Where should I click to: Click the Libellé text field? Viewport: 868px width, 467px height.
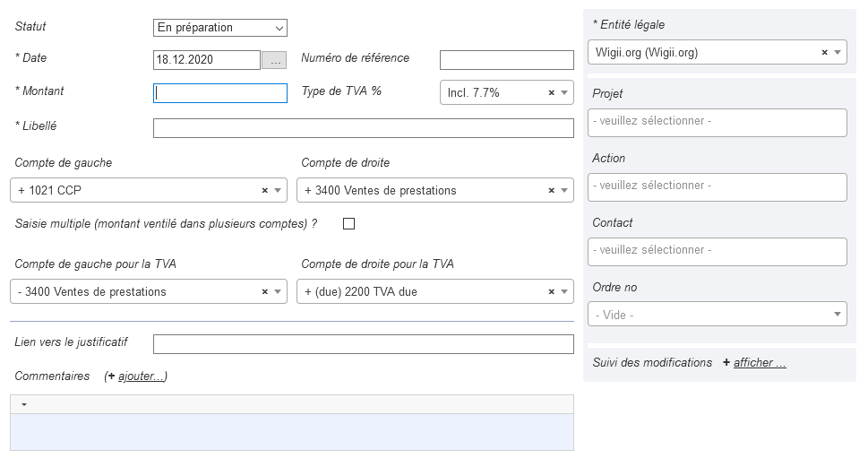[x=363, y=128]
